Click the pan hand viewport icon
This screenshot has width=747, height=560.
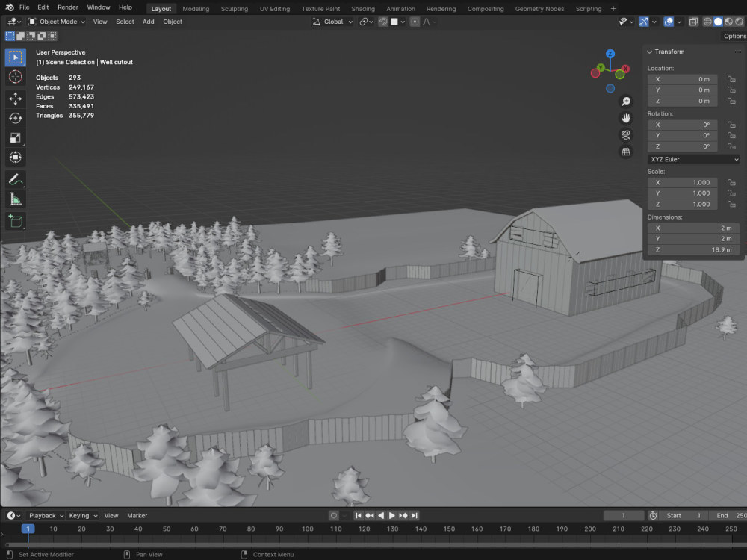(x=625, y=118)
